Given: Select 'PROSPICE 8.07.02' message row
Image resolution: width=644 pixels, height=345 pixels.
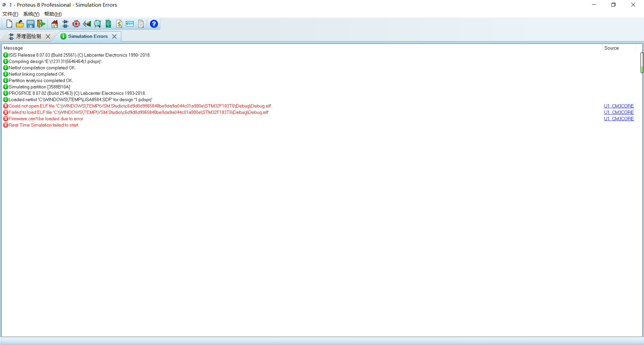Looking at the screenshot, I should (x=77, y=93).
